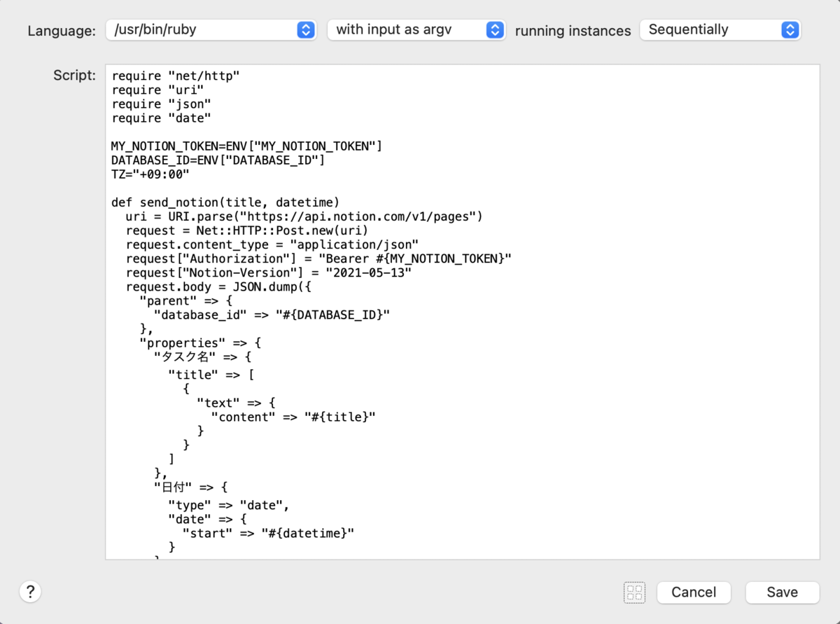
Task: Click the "date" => { line
Action: coord(208,519)
